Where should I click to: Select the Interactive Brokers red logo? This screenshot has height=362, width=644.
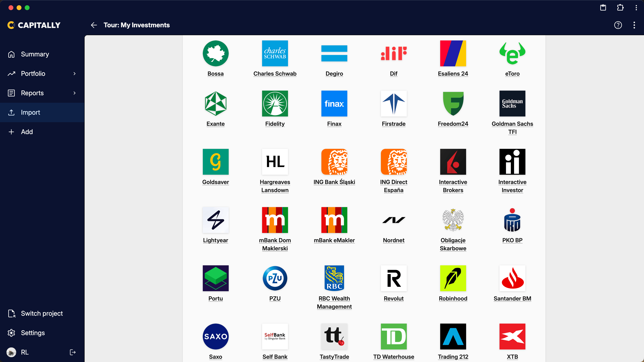click(453, 162)
